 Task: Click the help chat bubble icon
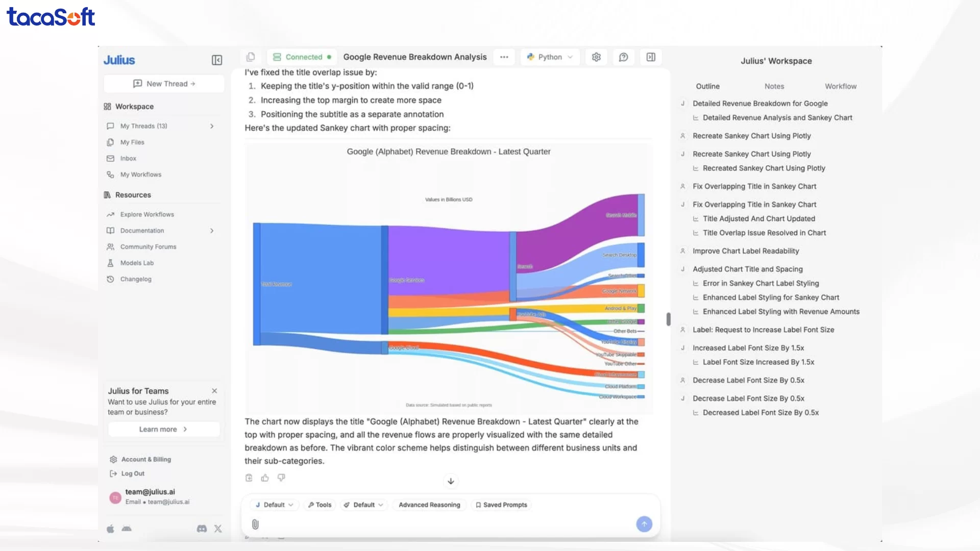[623, 57]
